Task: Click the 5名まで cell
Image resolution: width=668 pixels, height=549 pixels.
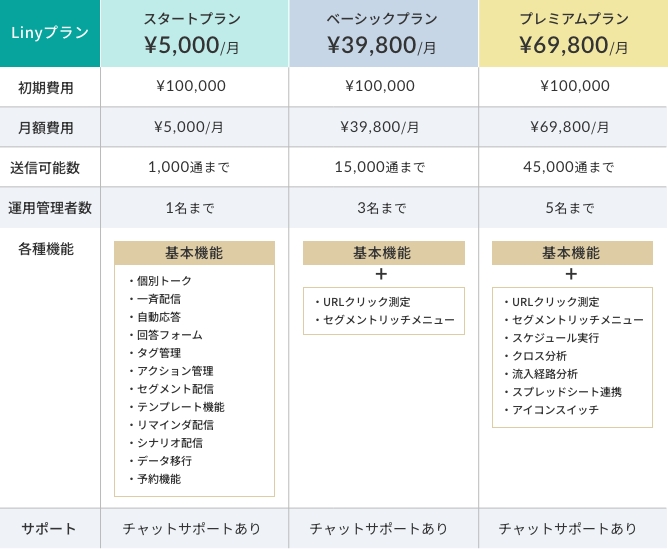Action: pos(570,208)
